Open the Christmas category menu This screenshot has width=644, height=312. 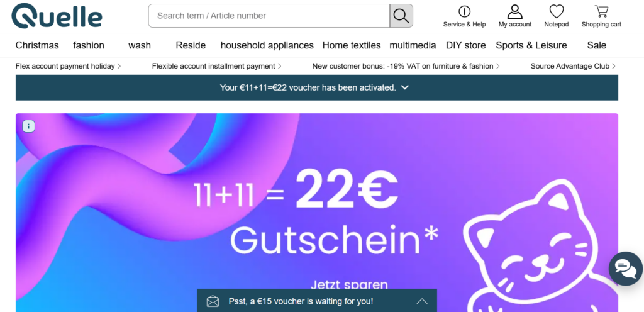point(37,45)
